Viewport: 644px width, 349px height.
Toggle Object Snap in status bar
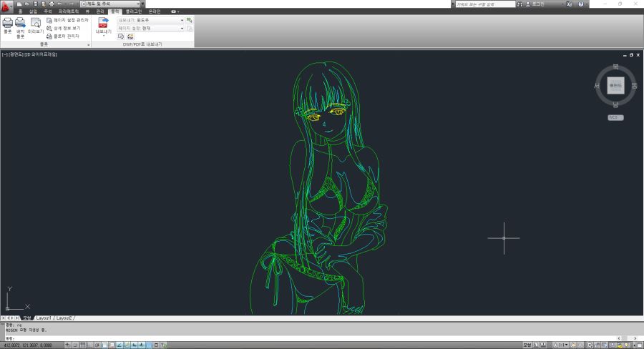pos(104,345)
